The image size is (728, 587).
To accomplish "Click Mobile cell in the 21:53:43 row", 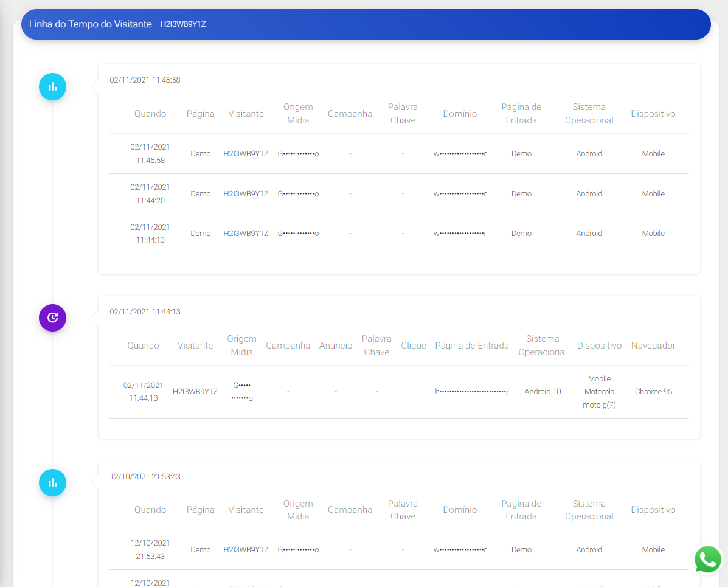I will 653,549.
